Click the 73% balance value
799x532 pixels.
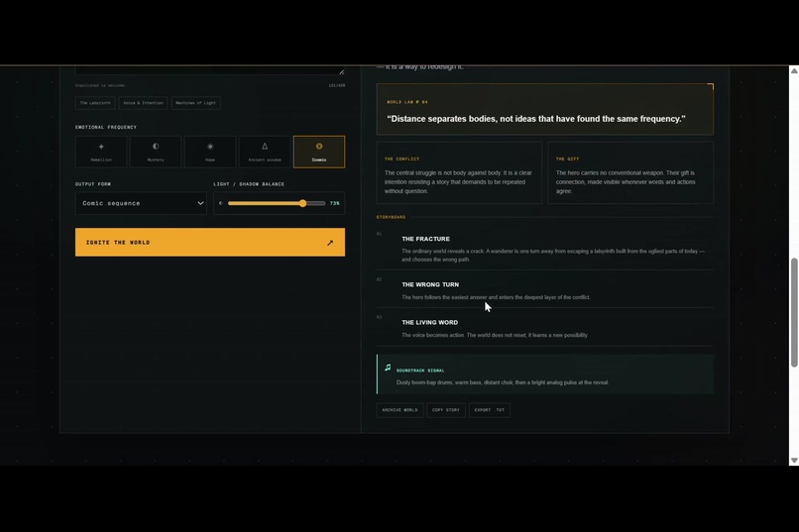[x=335, y=203]
